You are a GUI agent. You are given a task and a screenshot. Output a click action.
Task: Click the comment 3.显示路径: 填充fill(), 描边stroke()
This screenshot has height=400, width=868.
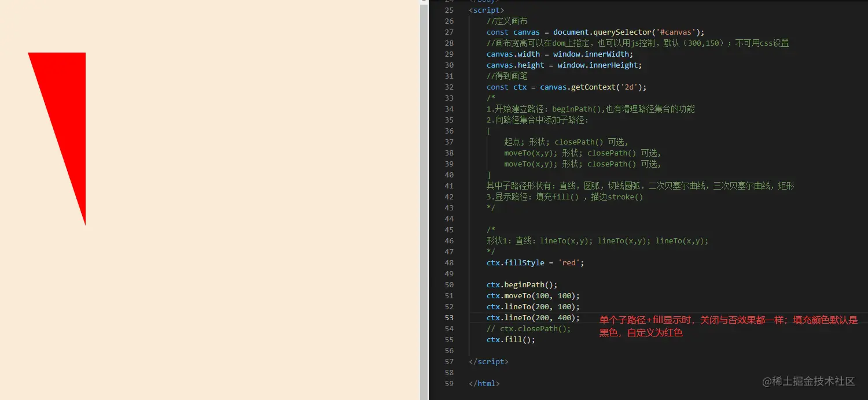point(565,197)
